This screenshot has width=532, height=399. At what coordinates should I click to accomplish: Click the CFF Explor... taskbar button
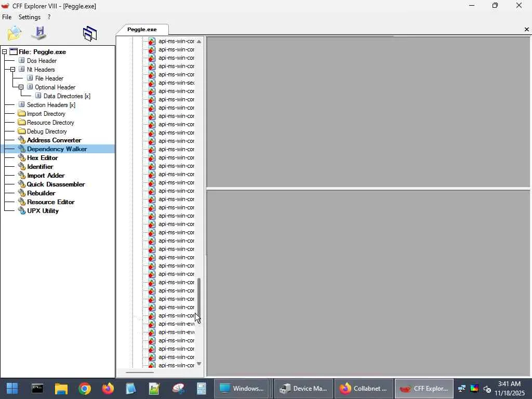click(x=424, y=389)
